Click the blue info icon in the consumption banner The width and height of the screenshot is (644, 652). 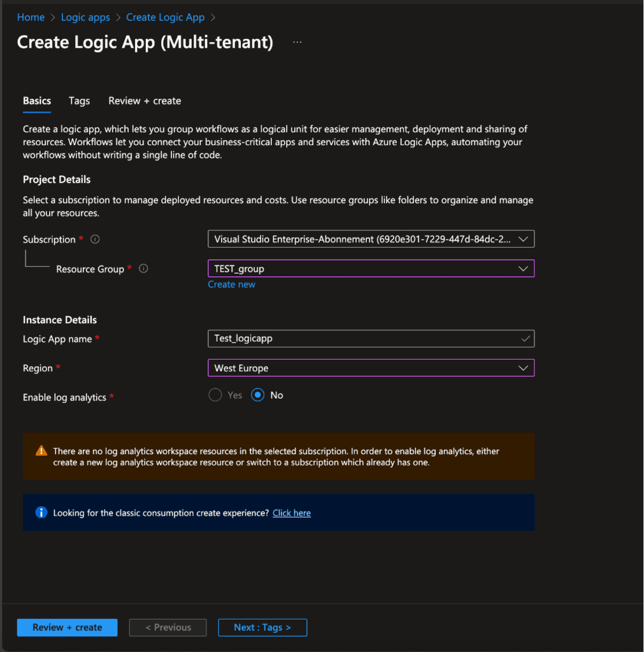click(x=41, y=512)
